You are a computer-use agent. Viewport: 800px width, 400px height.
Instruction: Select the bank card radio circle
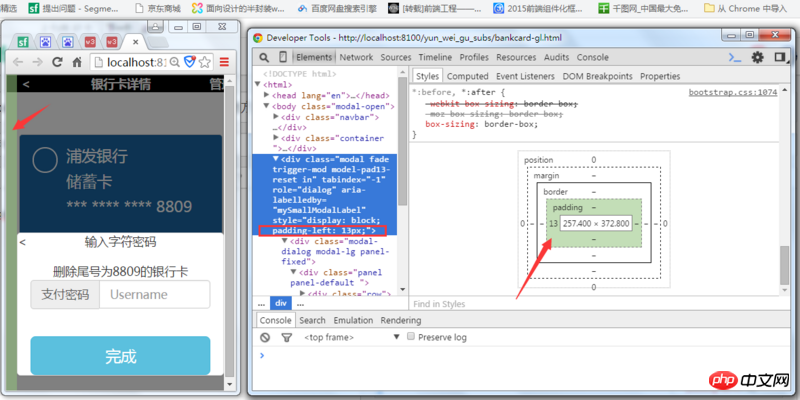[45, 160]
